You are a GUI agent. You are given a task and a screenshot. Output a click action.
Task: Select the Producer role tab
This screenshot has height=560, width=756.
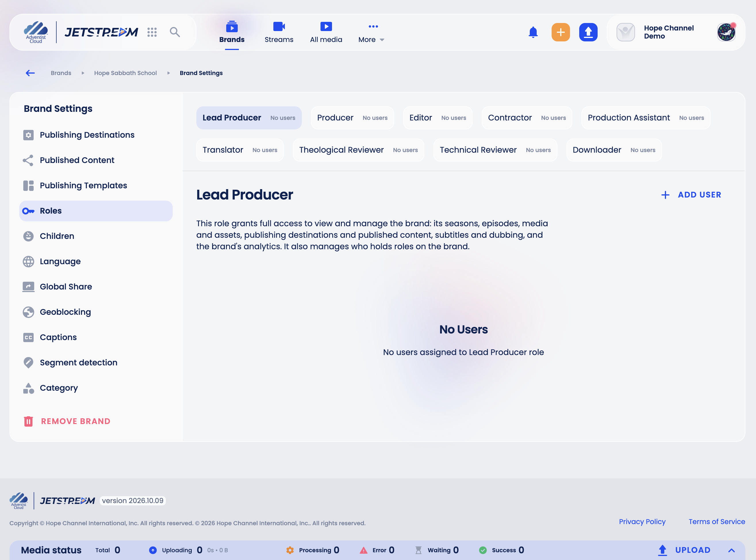point(352,118)
